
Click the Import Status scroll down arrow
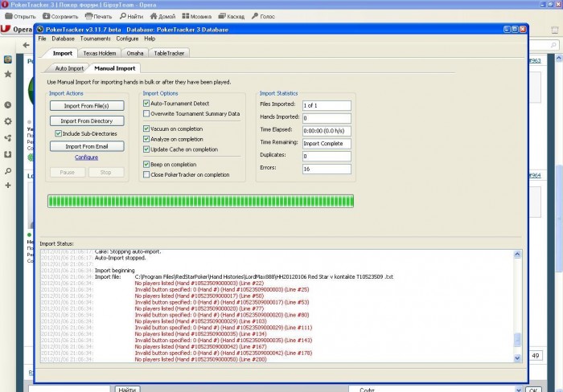coord(517,357)
